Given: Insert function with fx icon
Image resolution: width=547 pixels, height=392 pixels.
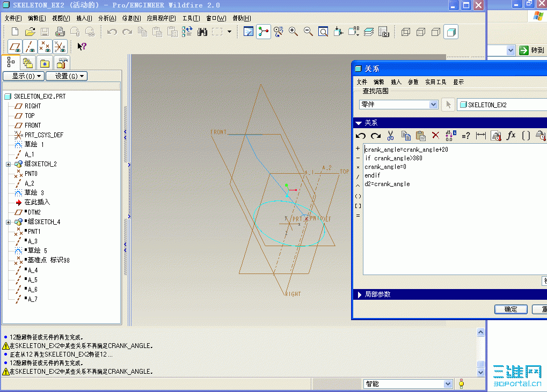Looking at the screenshot, I should pyautogui.click(x=511, y=136).
